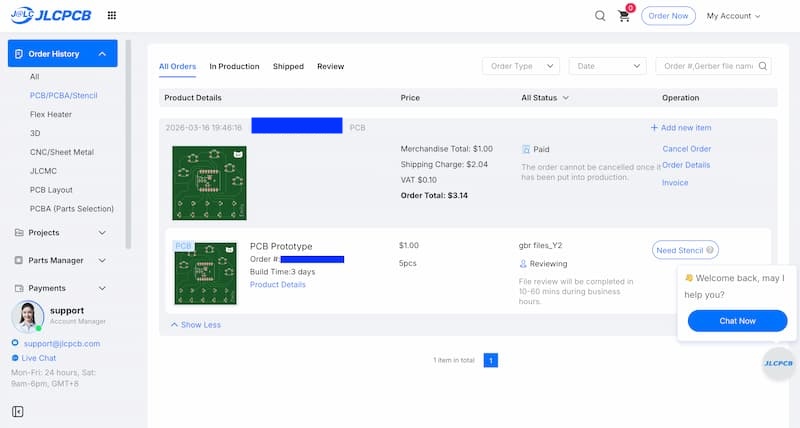The width and height of the screenshot is (800, 428).
Task: Click the PCB board thumbnail in order header
Action: tap(209, 183)
